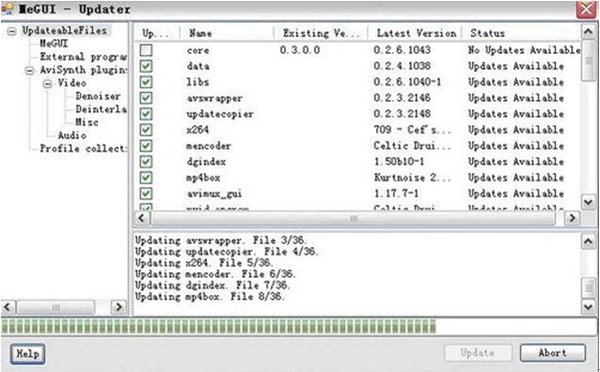Viewport: 600px width, 372px height.
Task: Collapse the Video tree node
Action: tap(47, 83)
